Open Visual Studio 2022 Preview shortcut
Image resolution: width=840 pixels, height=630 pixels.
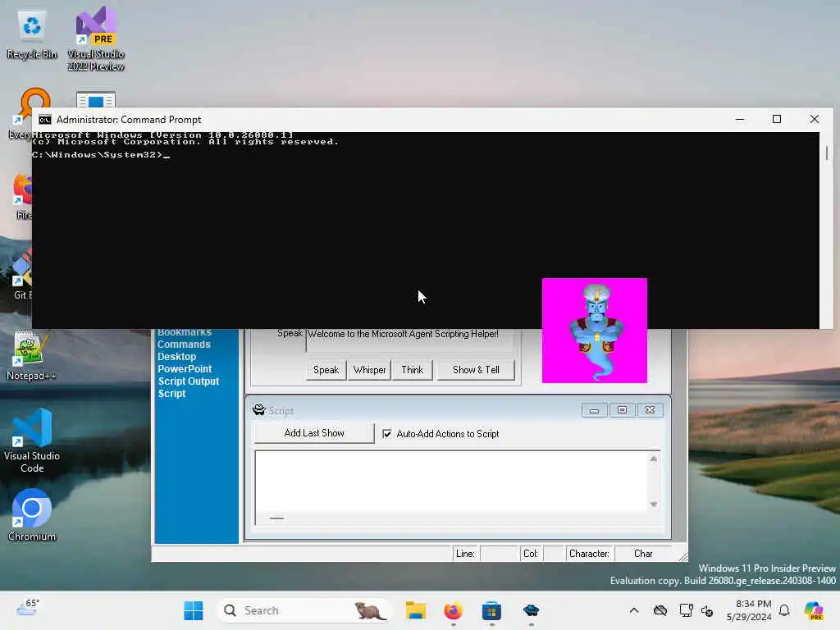click(x=96, y=39)
